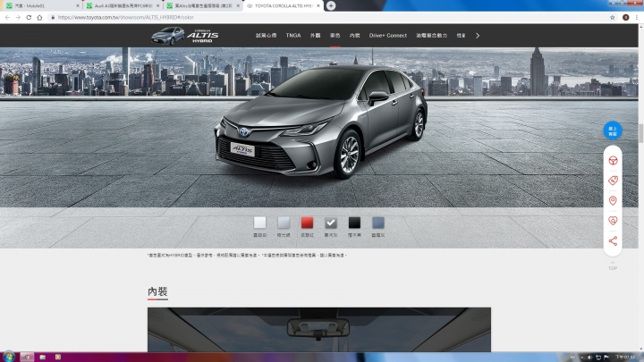Click the interior preview image below 內裝
The image size is (644, 362).
pos(319,330)
